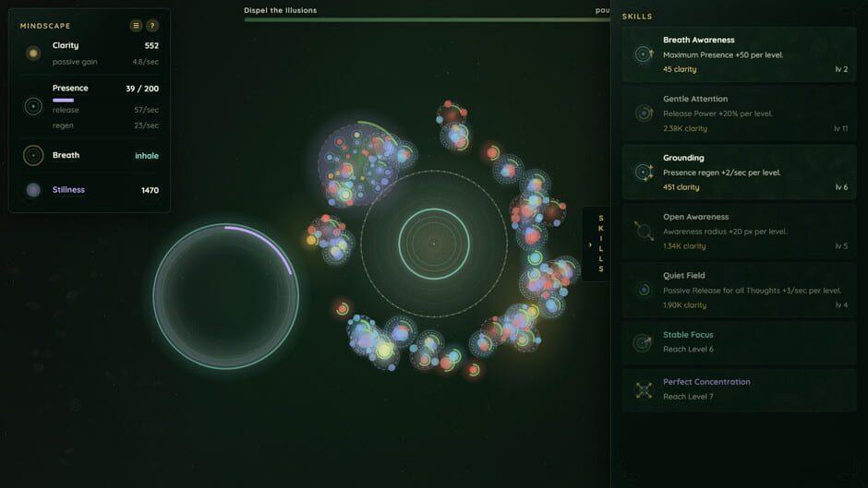Click the Quiet Field skill icon
The image size is (868, 488).
[x=644, y=290]
